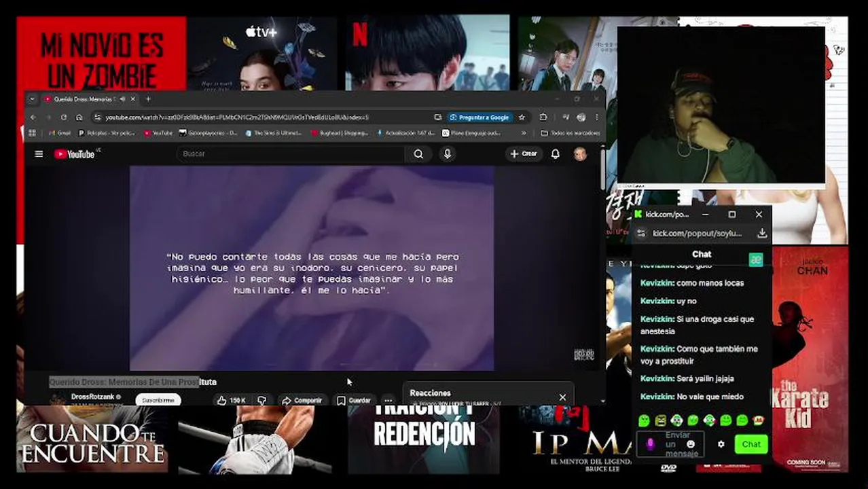Screen dimensions: 868x489
Task: Open the Gmail bookmark
Action: coord(59,133)
